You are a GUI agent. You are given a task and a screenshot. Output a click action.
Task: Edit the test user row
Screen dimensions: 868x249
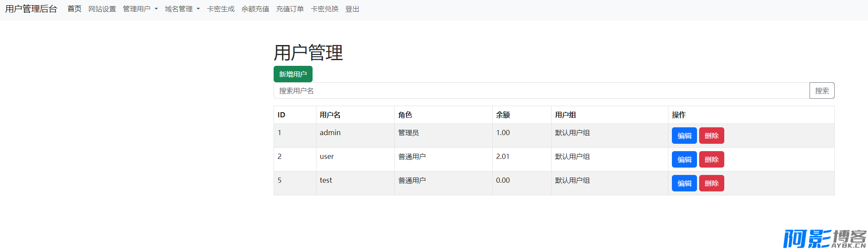pos(684,183)
